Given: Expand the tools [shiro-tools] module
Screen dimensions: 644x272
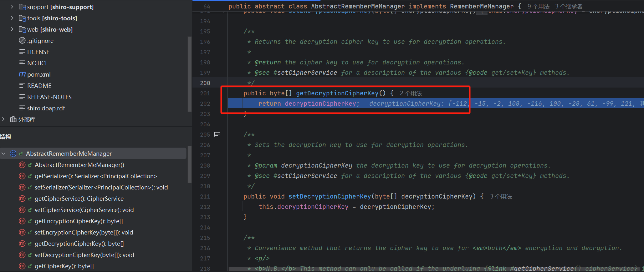Looking at the screenshot, I should (12, 18).
